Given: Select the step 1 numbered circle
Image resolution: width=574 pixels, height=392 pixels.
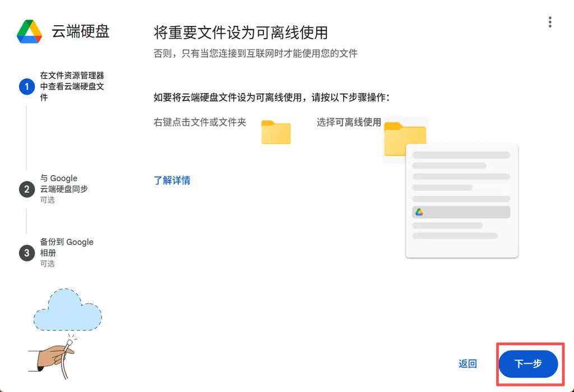Looking at the screenshot, I should 26,87.
